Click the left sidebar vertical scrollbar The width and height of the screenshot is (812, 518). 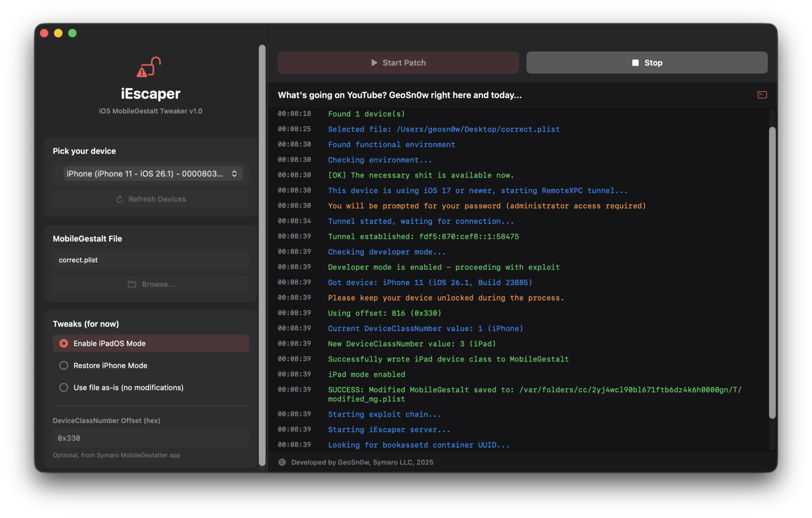click(262, 254)
